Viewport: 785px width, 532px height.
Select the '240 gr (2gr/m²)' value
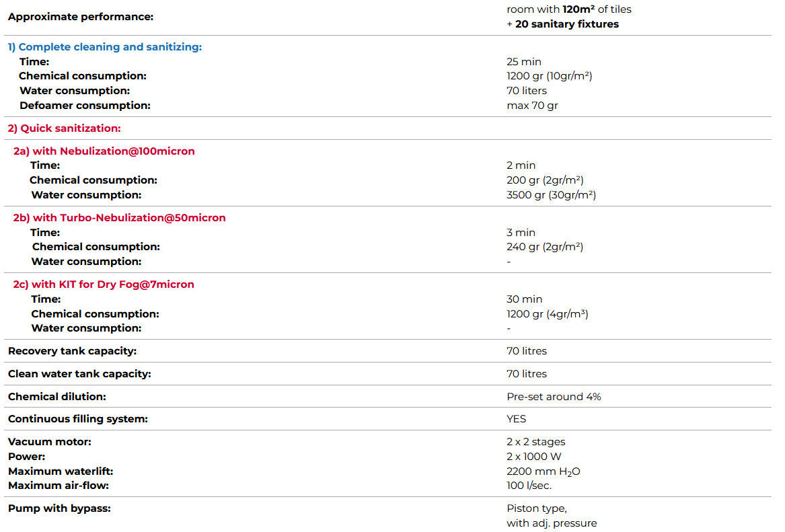[544, 247]
